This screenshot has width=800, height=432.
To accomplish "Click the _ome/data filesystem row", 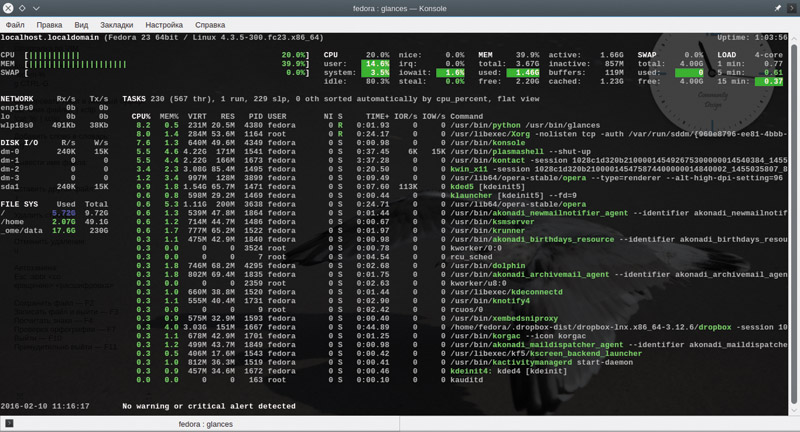I will [x=54, y=231].
